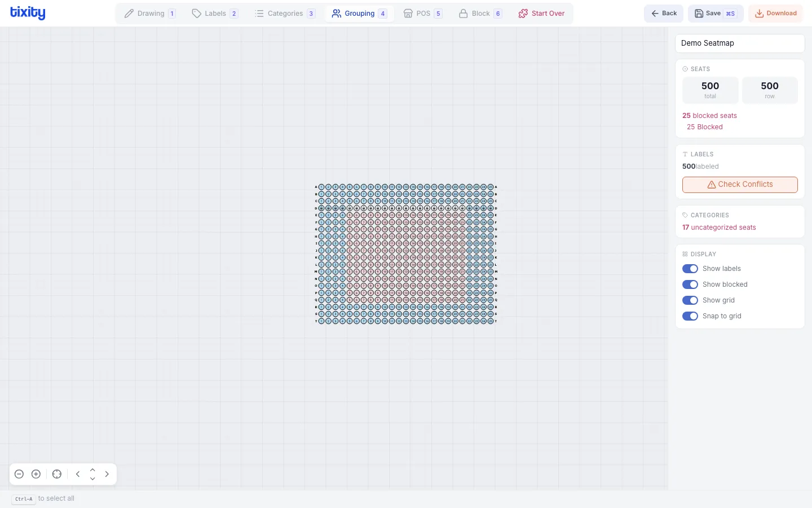Click the tixity logo
The width and height of the screenshot is (812, 508).
pos(28,13)
